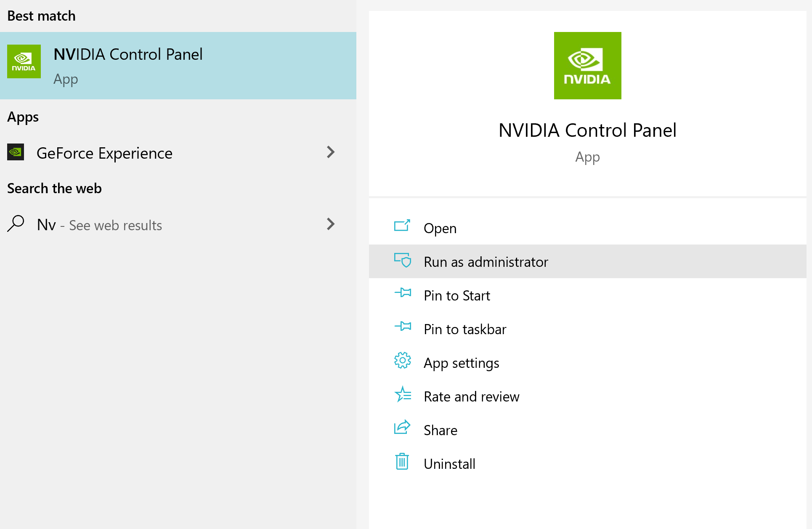Open NVIDIA Control Panel best match result

[x=178, y=66]
